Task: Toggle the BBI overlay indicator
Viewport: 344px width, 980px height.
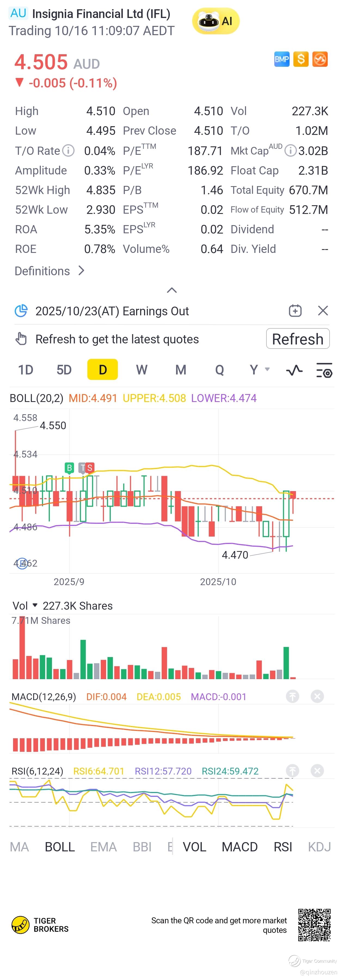Action: pos(142,847)
